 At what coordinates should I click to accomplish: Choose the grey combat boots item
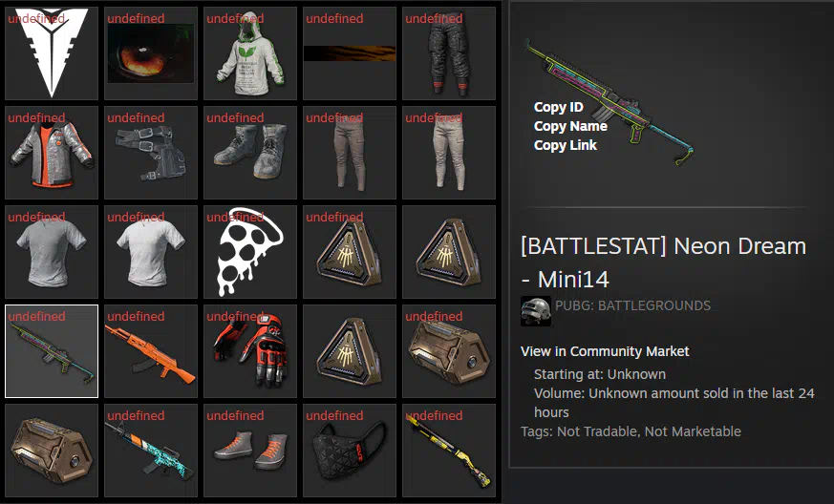tap(250, 153)
